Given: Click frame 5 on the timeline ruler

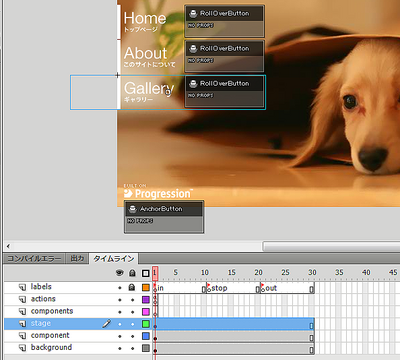Looking at the screenshot, I should [176, 273].
